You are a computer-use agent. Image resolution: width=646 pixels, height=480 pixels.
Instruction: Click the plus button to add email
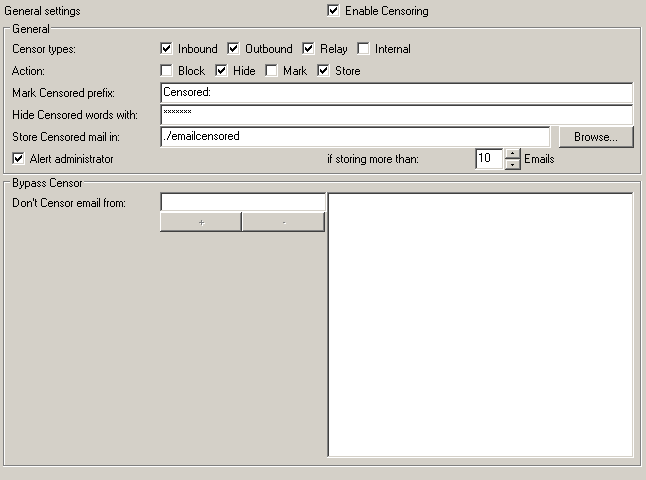coord(201,222)
